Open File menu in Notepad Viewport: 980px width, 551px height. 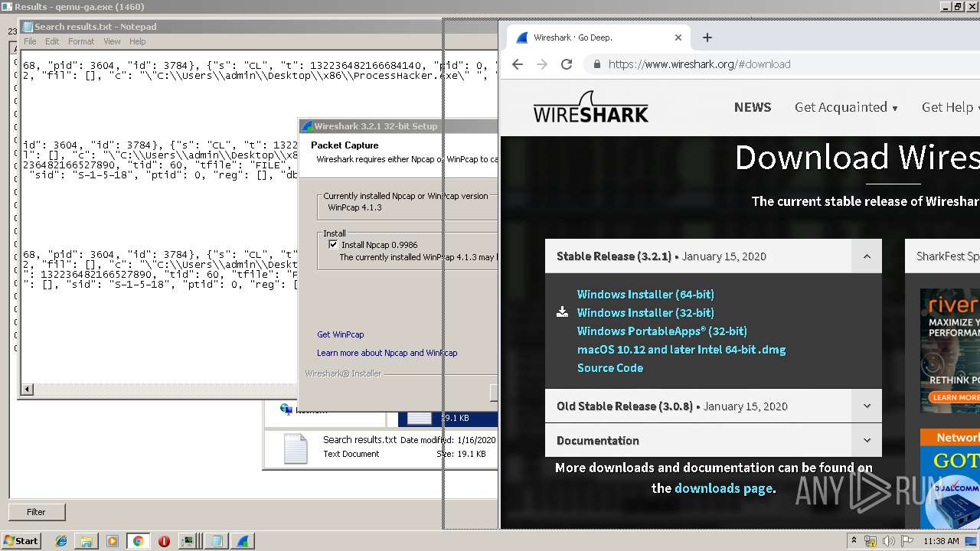(x=30, y=41)
